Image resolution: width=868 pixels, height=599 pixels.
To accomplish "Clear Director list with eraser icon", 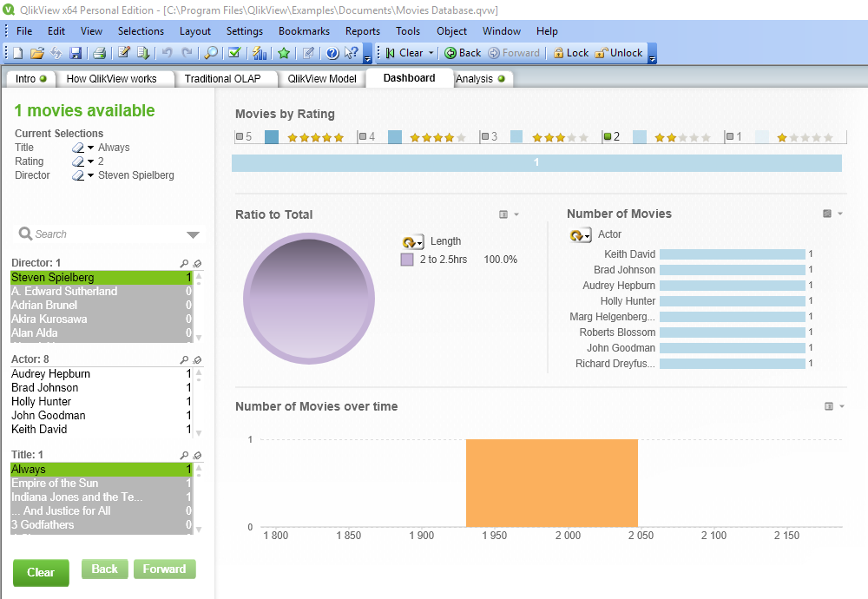I will 197,264.
